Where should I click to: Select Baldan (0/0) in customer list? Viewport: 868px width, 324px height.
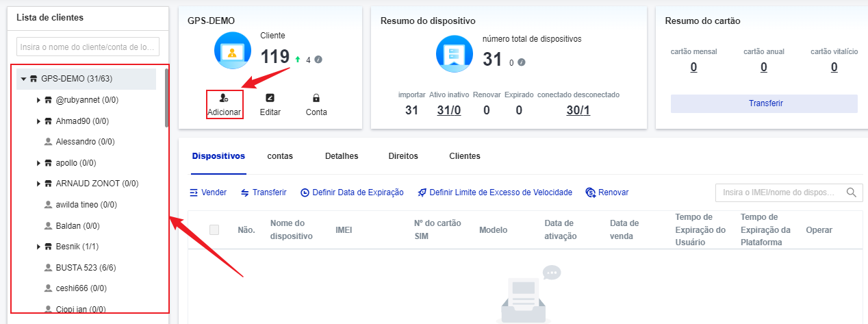(76, 225)
